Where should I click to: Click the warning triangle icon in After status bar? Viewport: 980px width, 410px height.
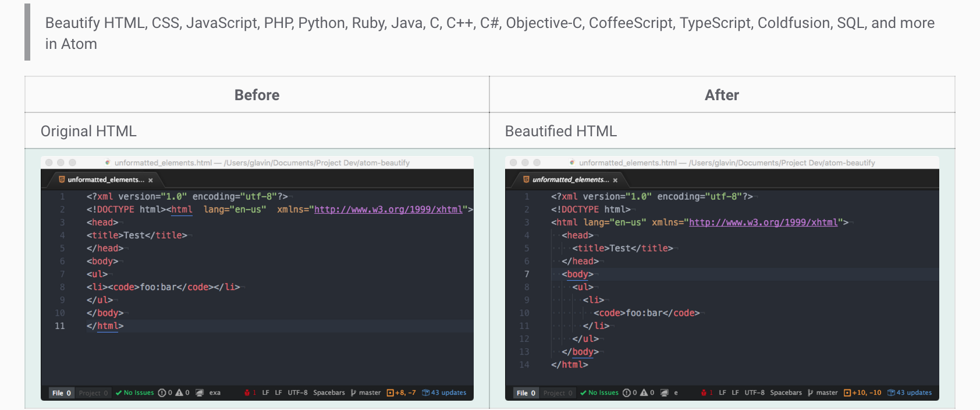644,393
